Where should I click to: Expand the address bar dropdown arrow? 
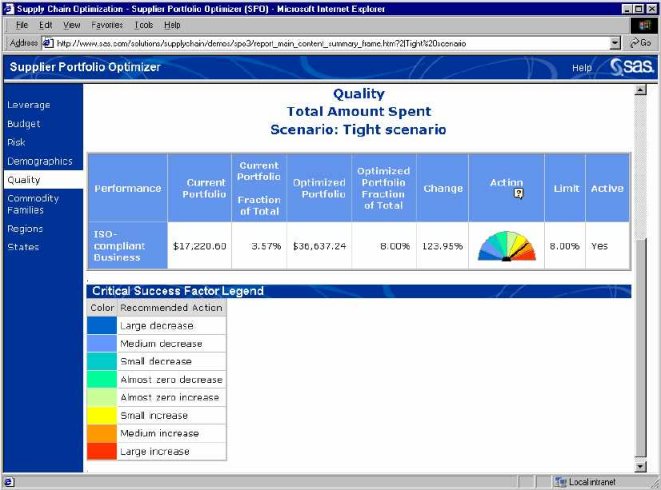click(x=615, y=43)
